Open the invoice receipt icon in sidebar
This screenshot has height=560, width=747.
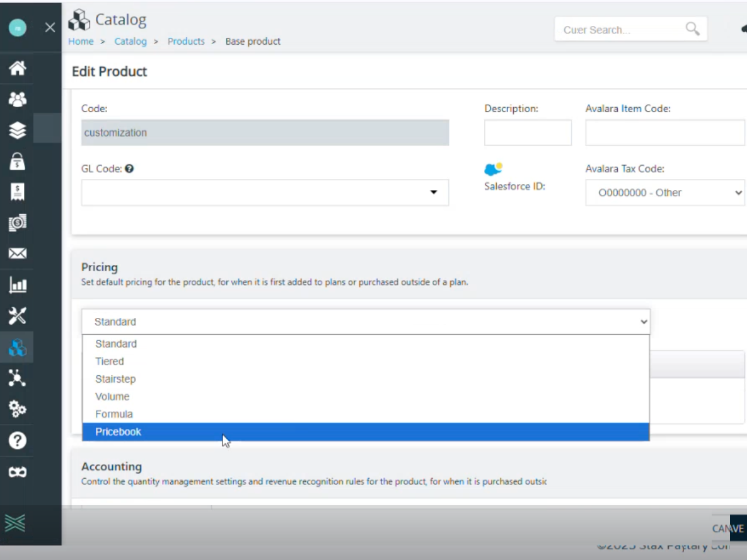point(18,192)
